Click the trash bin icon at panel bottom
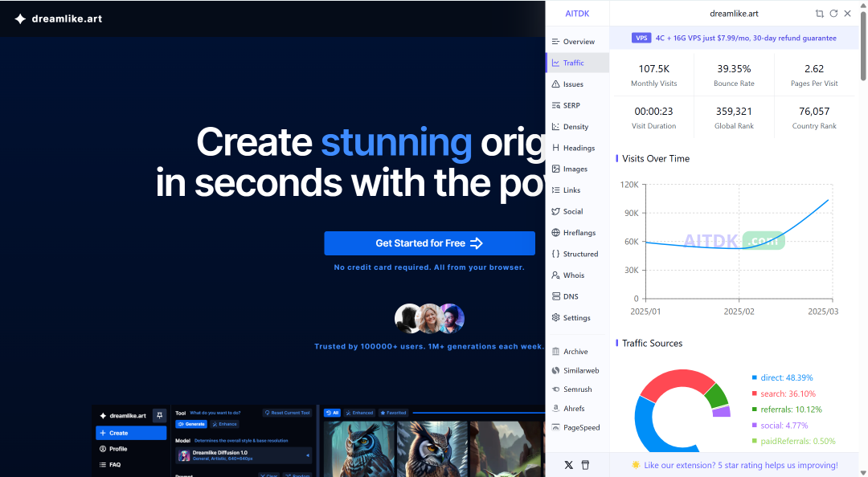 point(585,465)
